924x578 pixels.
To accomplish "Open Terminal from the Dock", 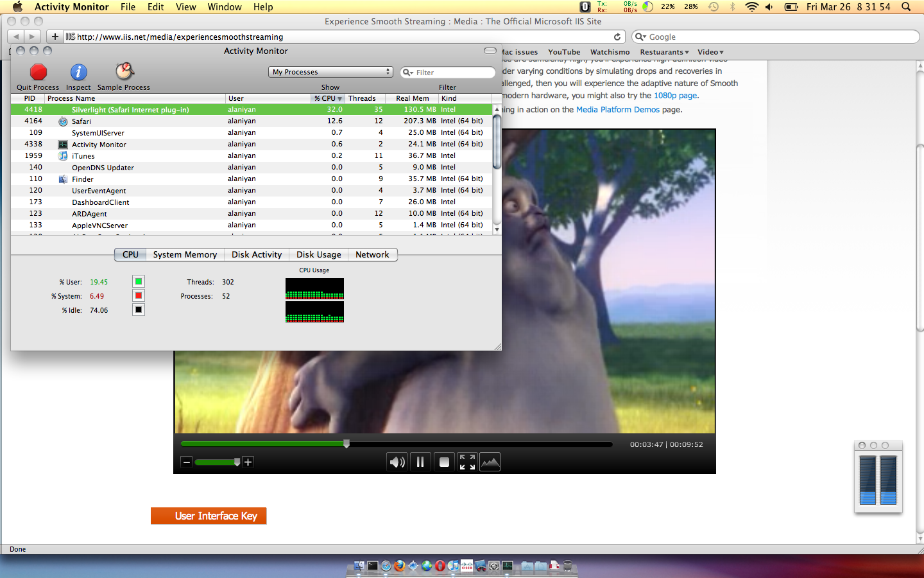I will pos(373,566).
